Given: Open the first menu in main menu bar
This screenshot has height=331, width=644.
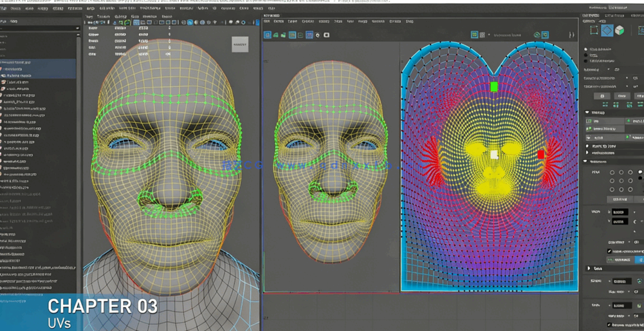Looking at the screenshot, I should tap(3, 8).
